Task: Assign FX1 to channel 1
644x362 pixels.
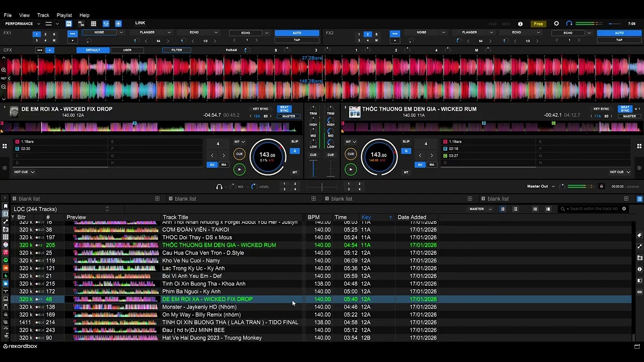Action: point(37,34)
